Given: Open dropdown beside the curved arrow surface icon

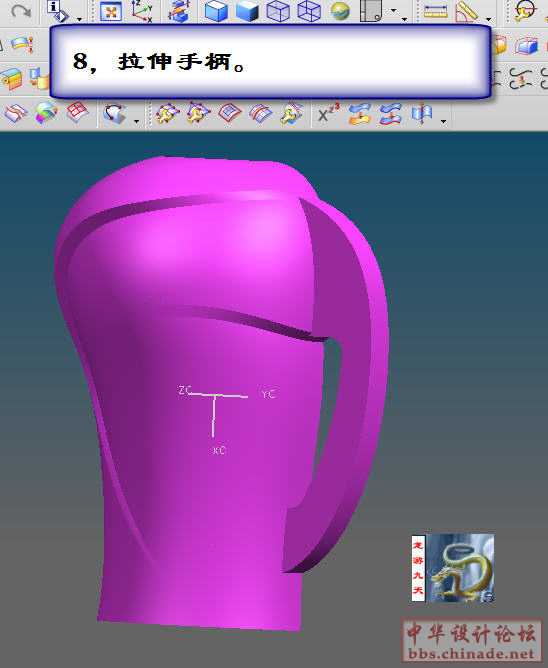Looking at the screenshot, I should point(136,121).
